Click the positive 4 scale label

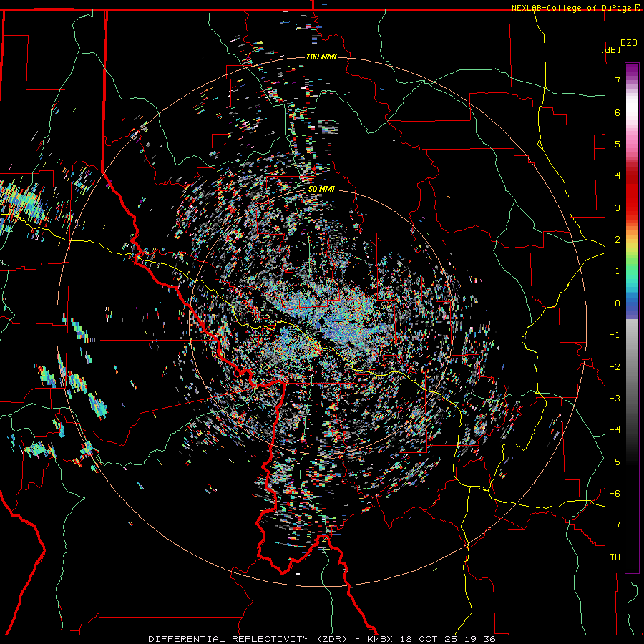coord(618,176)
